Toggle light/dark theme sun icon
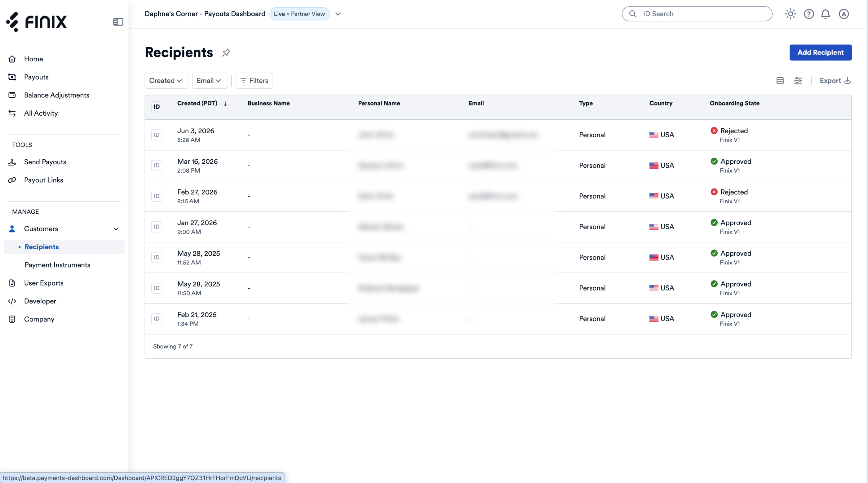Image resolution: width=868 pixels, height=483 pixels. click(790, 14)
